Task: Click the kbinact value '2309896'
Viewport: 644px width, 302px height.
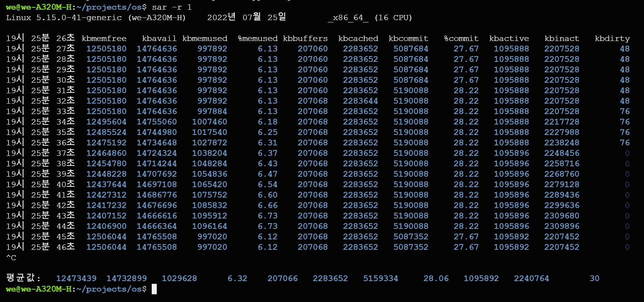Action: tap(562, 227)
